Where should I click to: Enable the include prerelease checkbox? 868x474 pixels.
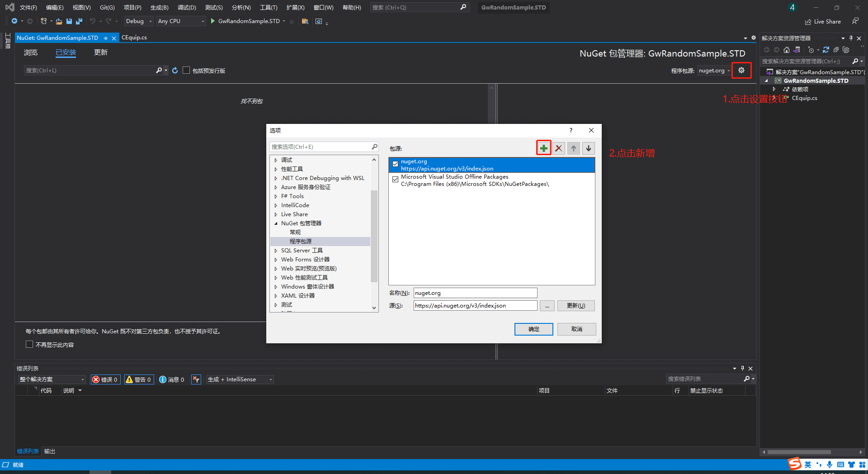pyautogui.click(x=186, y=71)
